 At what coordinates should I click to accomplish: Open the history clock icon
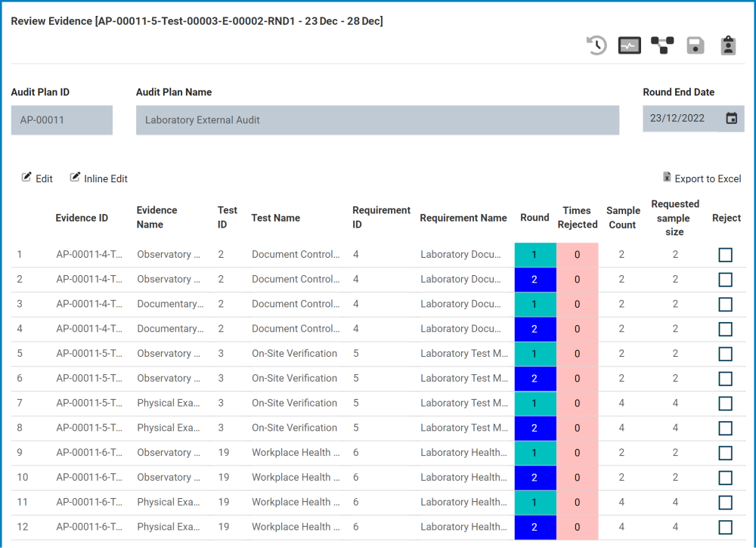596,45
